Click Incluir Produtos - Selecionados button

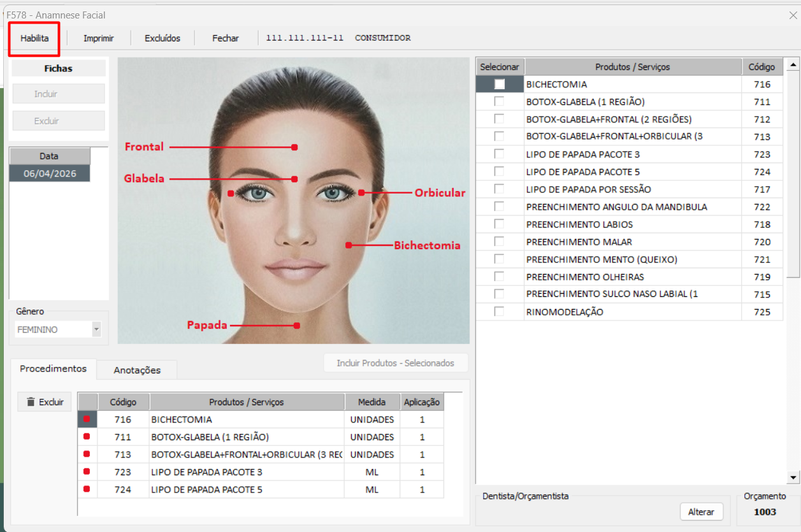coord(396,363)
